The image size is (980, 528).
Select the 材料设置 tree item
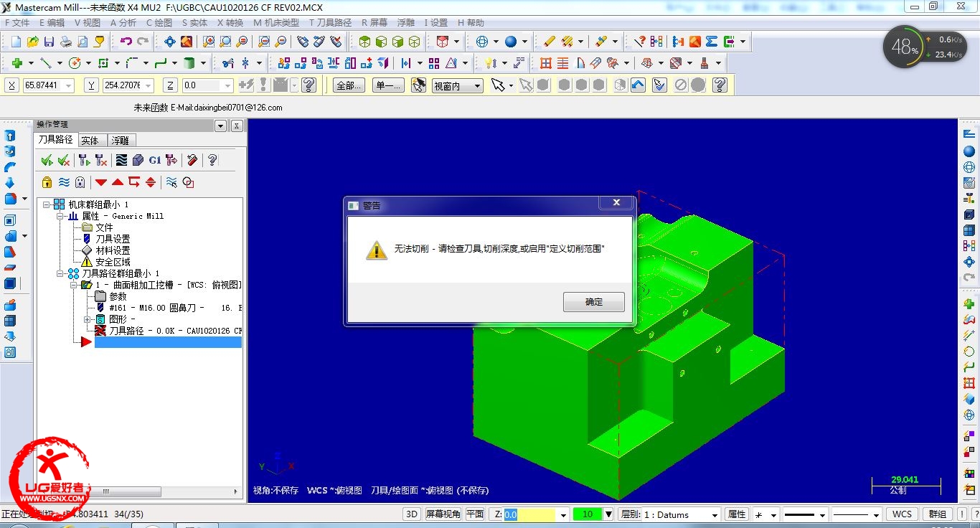[113, 250]
